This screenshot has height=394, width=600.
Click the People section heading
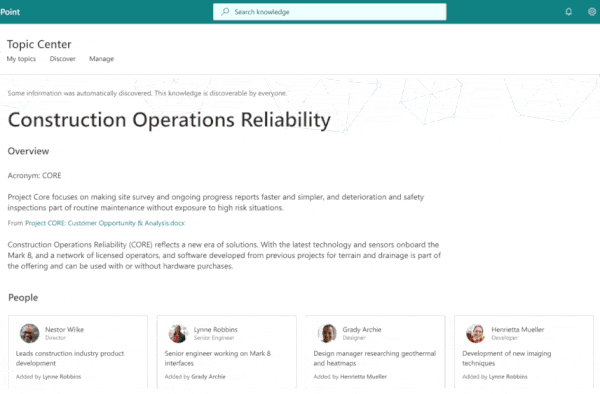pos(23,297)
